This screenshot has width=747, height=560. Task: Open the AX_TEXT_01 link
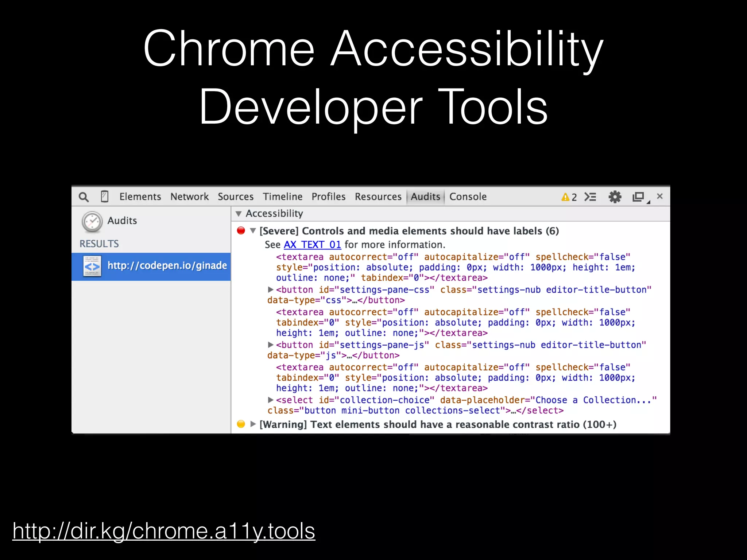(312, 245)
